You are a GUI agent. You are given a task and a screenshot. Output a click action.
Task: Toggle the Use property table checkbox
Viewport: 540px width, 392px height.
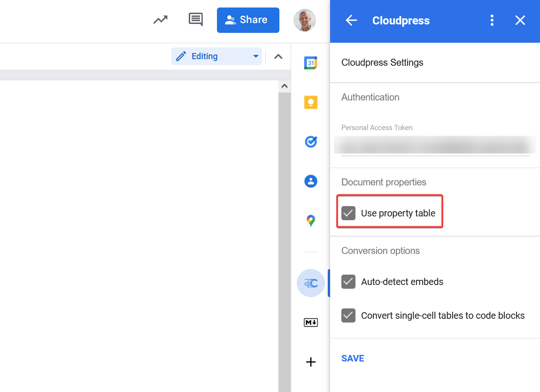point(348,213)
